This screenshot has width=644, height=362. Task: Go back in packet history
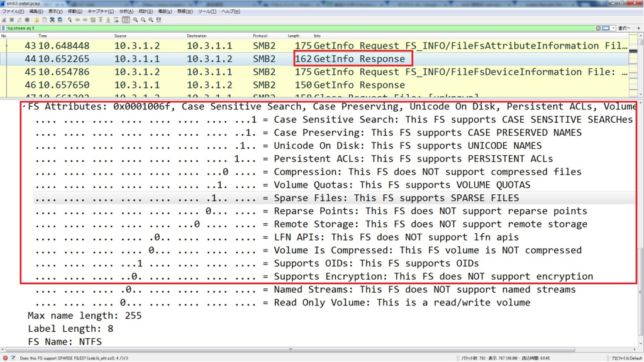click(x=77, y=19)
